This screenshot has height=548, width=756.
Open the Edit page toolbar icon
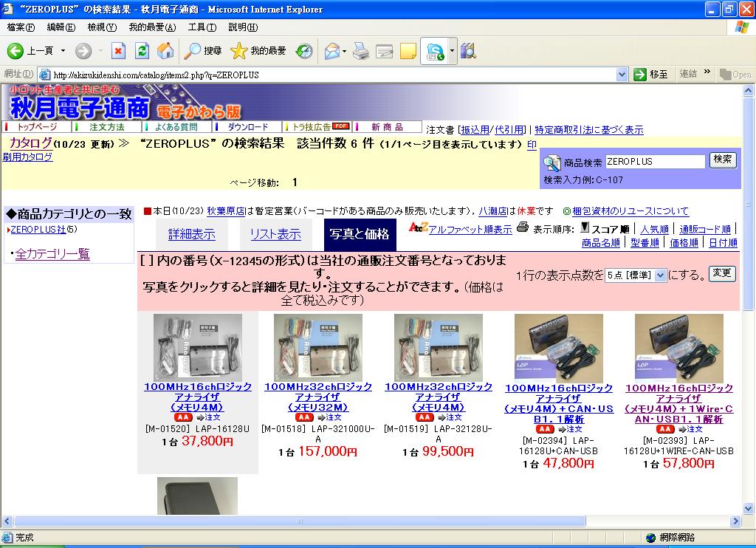(x=384, y=51)
